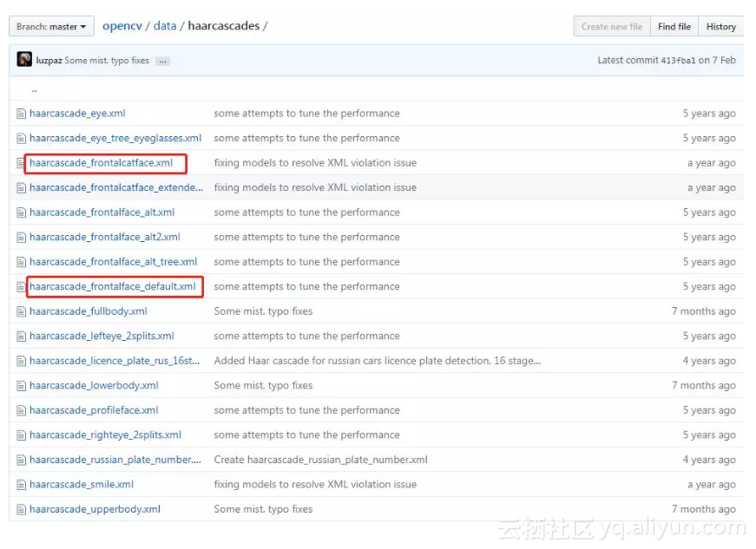
Task: Click the file icon for haarcascade_upperbody.xml
Action: click(21, 509)
